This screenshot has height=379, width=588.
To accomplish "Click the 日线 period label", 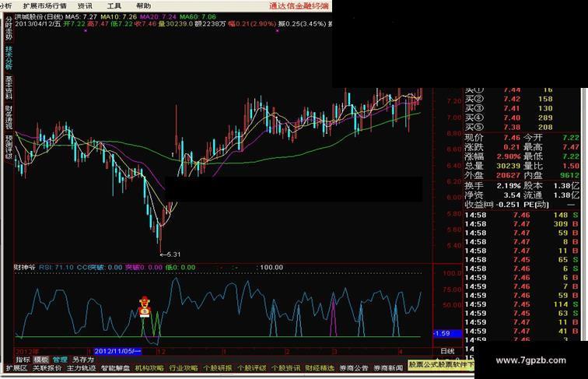I will pos(447,352).
